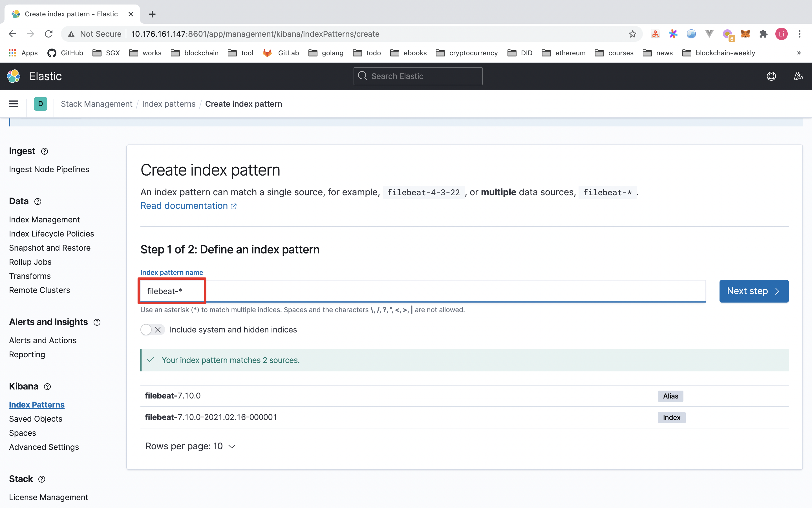
Task: Open the golang bookmarks folder
Action: (326, 53)
